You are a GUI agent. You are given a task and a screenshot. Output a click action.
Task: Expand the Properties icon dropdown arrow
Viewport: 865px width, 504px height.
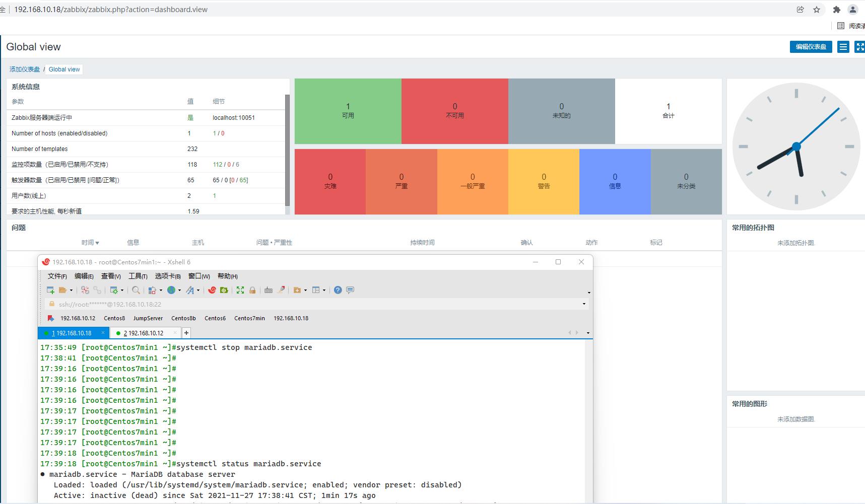[122, 290]
